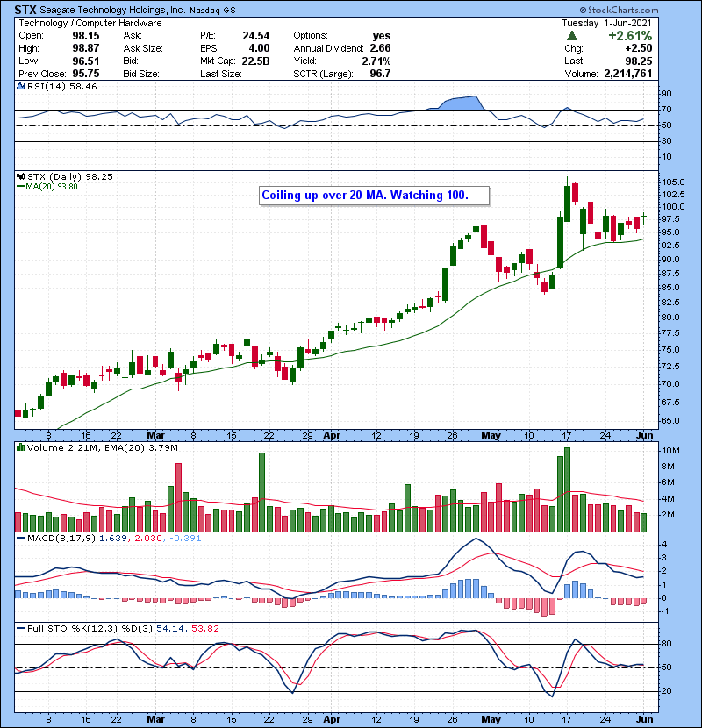Click the RSI indicator line icon
Image resolution: width=702 pixels, height=728 pixels.
click(20, 86)
